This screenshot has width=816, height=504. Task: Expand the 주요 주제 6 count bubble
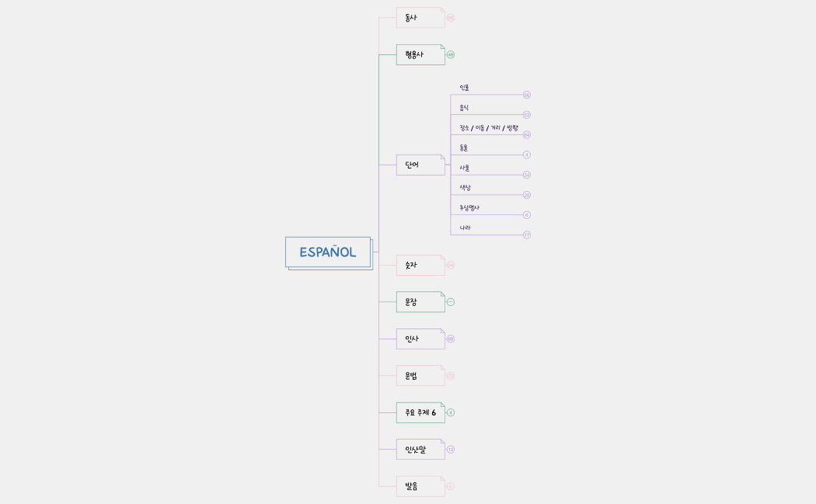pyautogui.click(x=451, y=413)
